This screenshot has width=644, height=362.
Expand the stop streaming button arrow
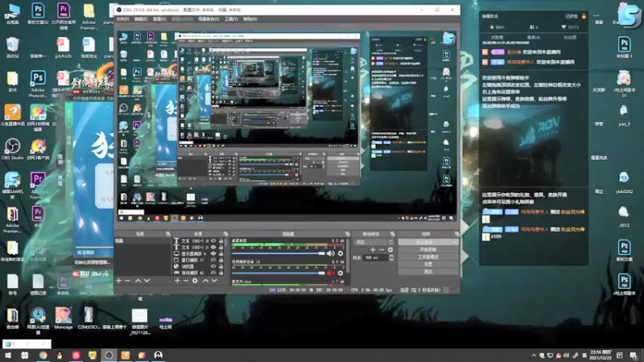pos(454,242)
